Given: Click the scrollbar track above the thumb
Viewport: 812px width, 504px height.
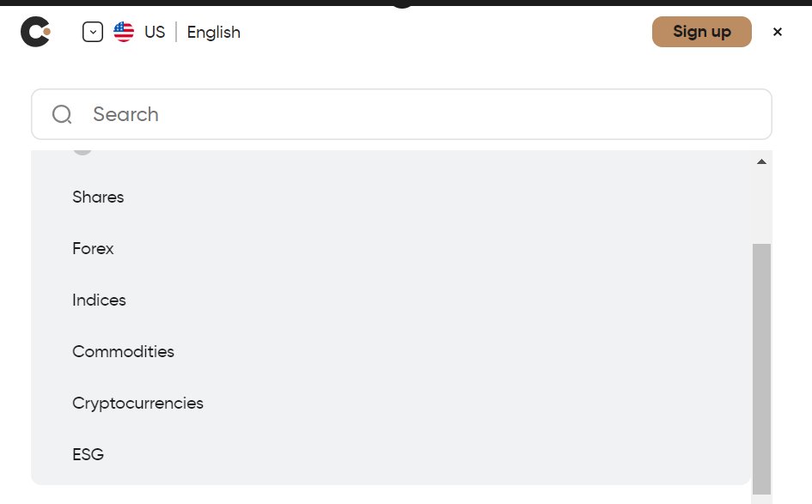Looking at the screenshot, I should [x=761, y=206].
